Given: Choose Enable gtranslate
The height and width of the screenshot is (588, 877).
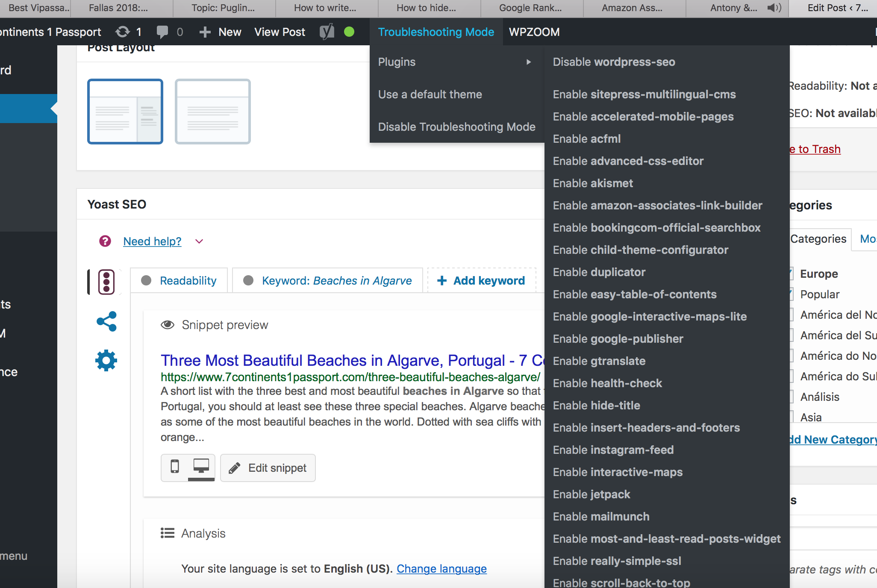Looking at the screenshot, I should pyautogui.click(x=599, y=361).
